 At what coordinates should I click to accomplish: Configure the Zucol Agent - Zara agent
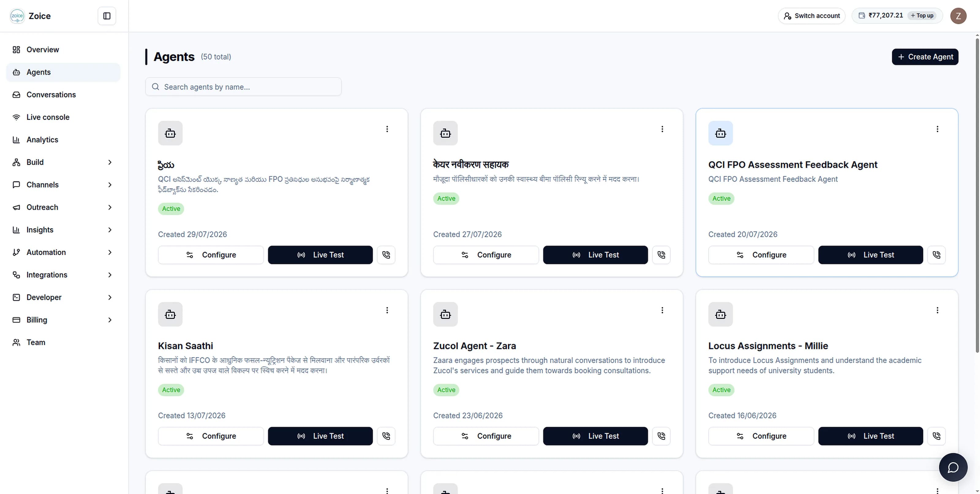point(486,436)
